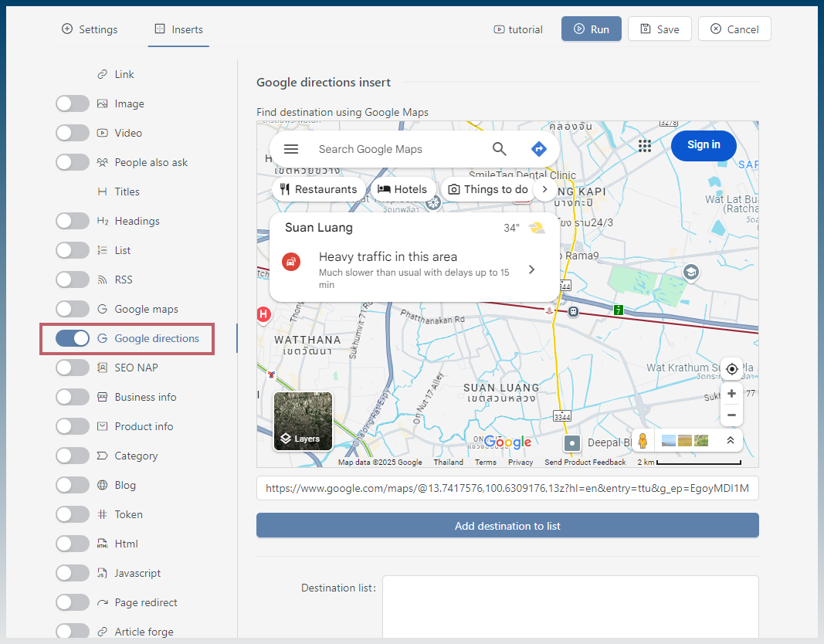824x644 pixels.
Task: Open the Send Product Feedback link
Action: 585,463
